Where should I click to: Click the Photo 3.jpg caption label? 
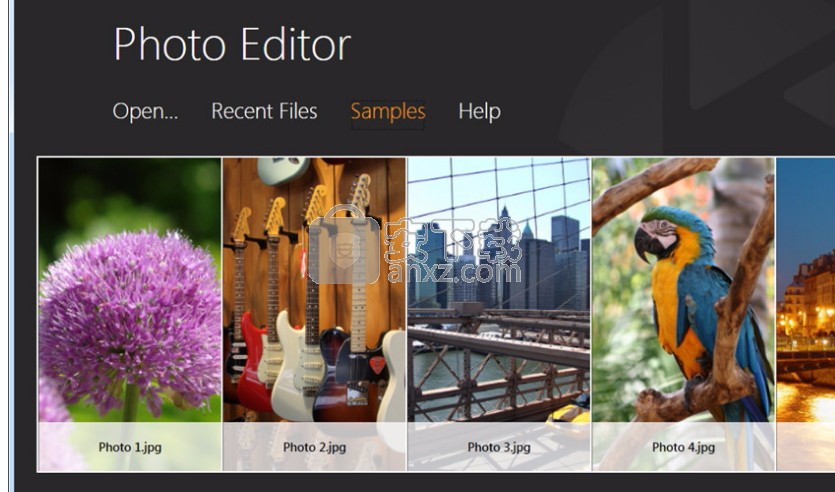coord(499,447)
